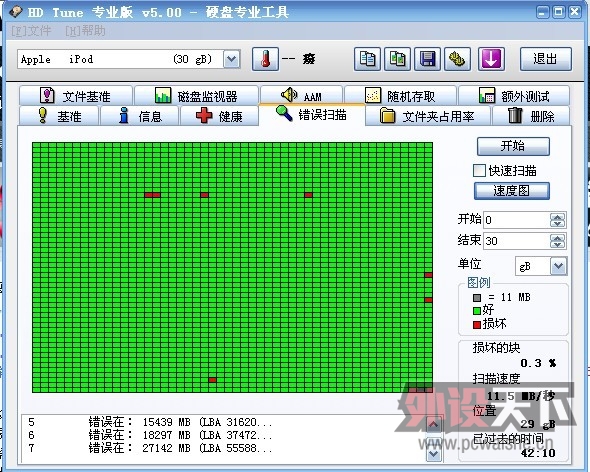Increase the 结束 end value spinner
This screenshot has height=472, width=590.
pyautogui.click(x=558, y=237)
